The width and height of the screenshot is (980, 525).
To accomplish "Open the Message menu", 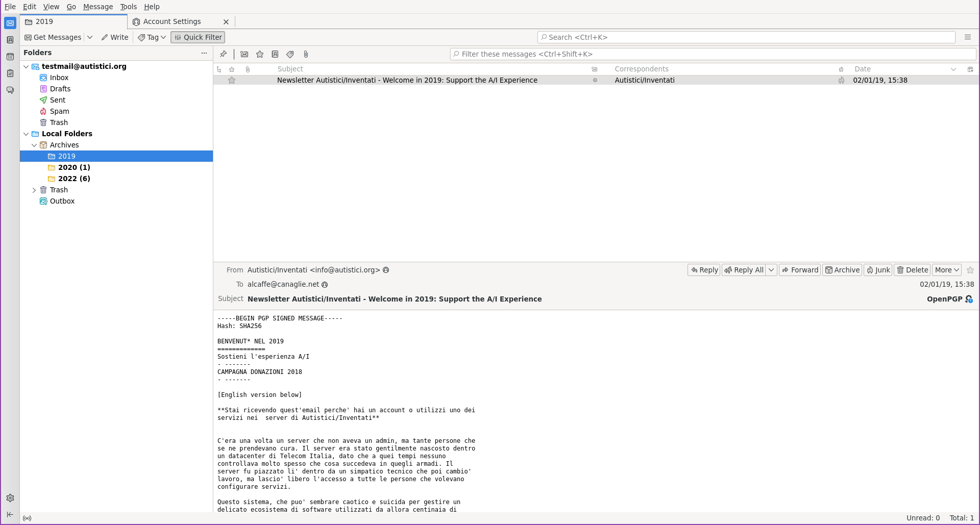I will (98, 7).
